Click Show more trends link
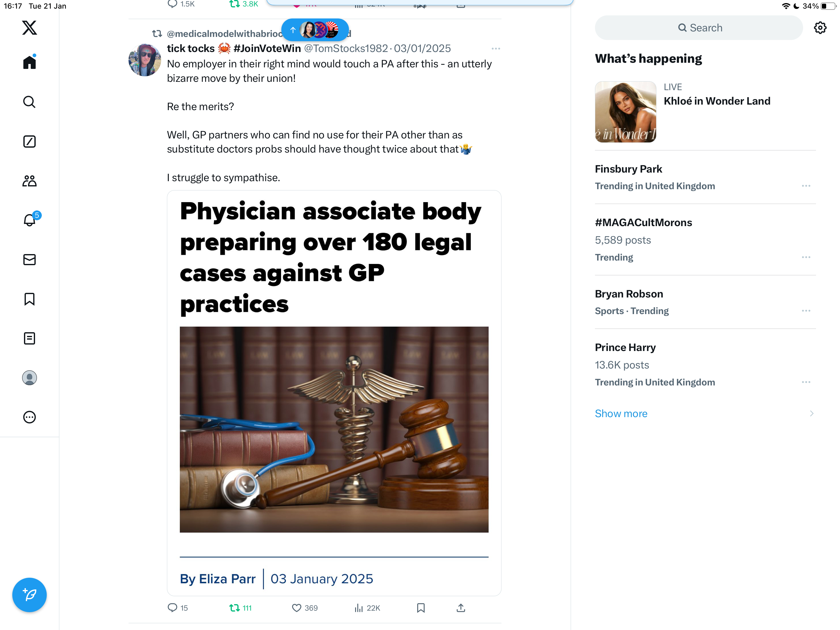 point(621,413)
